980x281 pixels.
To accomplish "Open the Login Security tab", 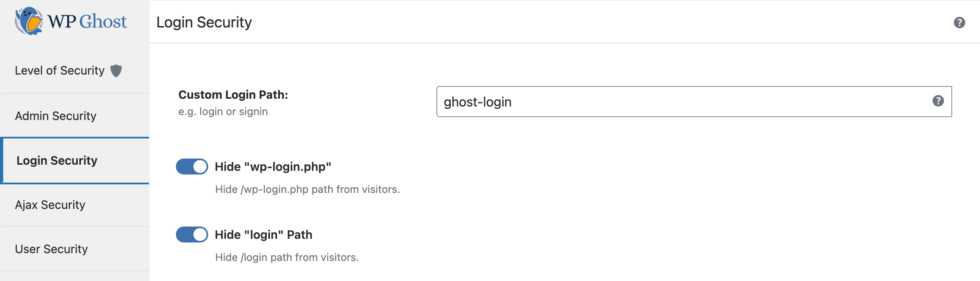I will click(56, 160).
